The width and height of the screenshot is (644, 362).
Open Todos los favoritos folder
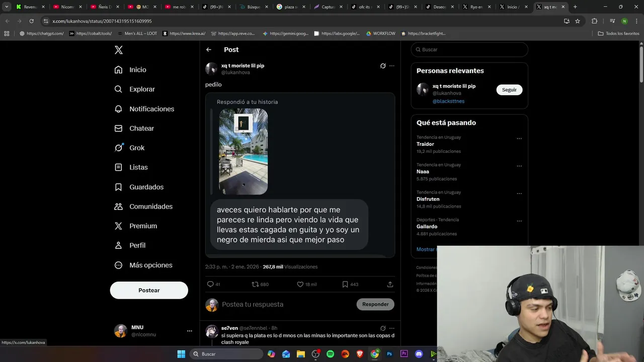click(x=618, y=34)
